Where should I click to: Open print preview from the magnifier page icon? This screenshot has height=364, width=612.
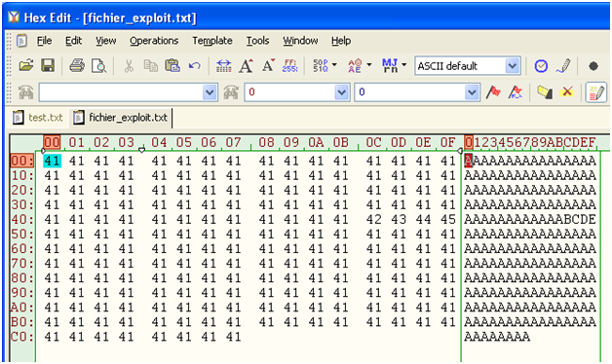[98, 66]
